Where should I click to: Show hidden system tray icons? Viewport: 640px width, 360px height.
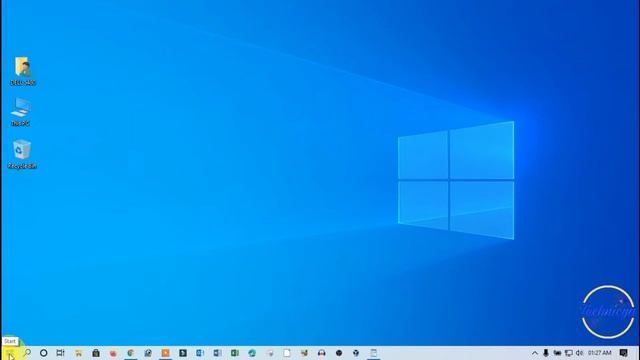[535, 353]
